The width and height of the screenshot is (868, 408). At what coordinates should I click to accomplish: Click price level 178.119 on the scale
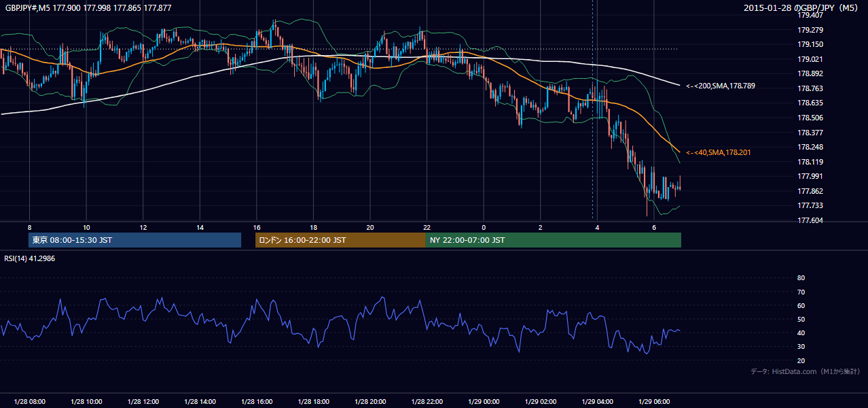click(x=810, y=162)
